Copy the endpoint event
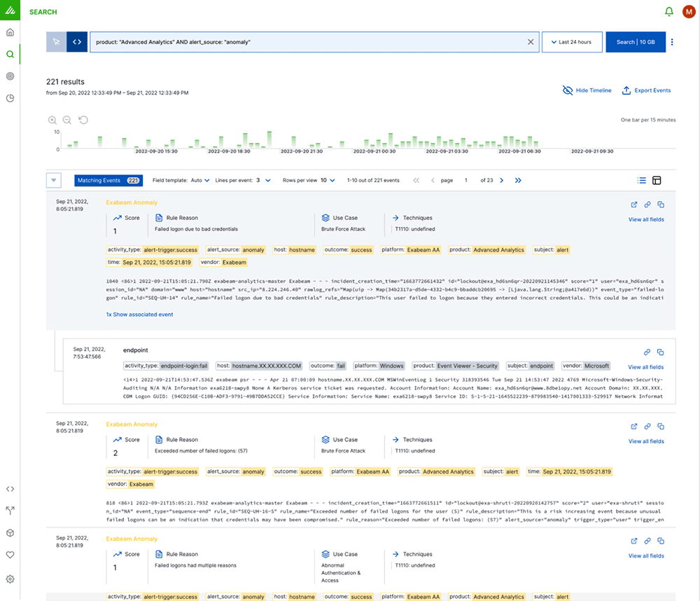 [660, 352]
